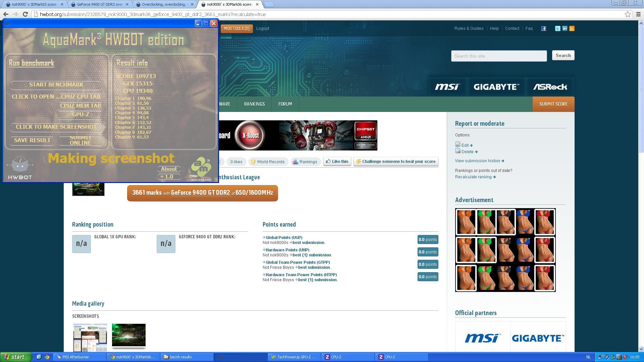Open the RANKINGS navigation menu
The image size is (644, 362).
pos(254,104)
